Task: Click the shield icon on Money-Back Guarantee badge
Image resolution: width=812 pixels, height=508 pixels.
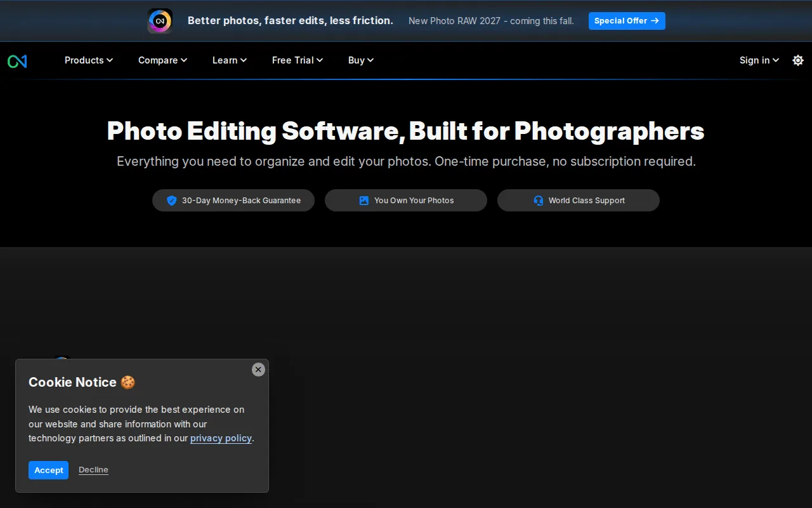Action: coord(171,201)
